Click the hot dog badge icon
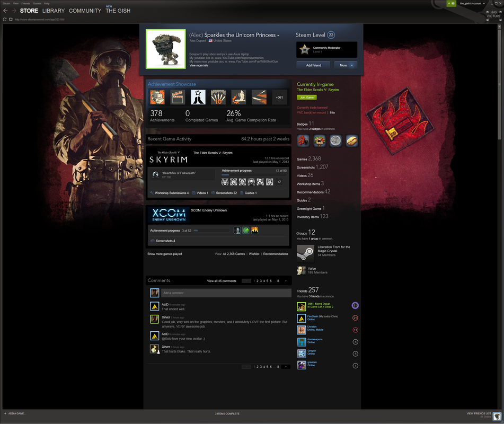 pyautogui.click(x=351, y=140)
